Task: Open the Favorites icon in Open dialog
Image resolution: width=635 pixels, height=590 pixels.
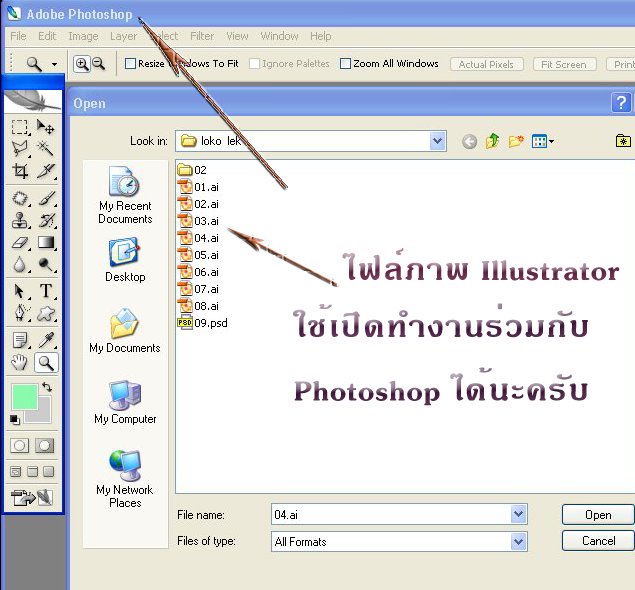Action: tap(623, 141)
